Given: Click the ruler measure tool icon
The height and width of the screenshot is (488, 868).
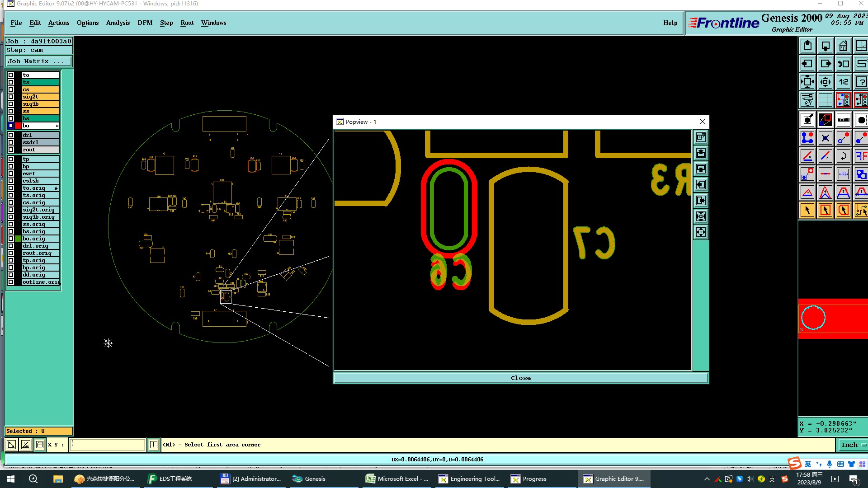Looking at the screenshot, I should 843,120.
